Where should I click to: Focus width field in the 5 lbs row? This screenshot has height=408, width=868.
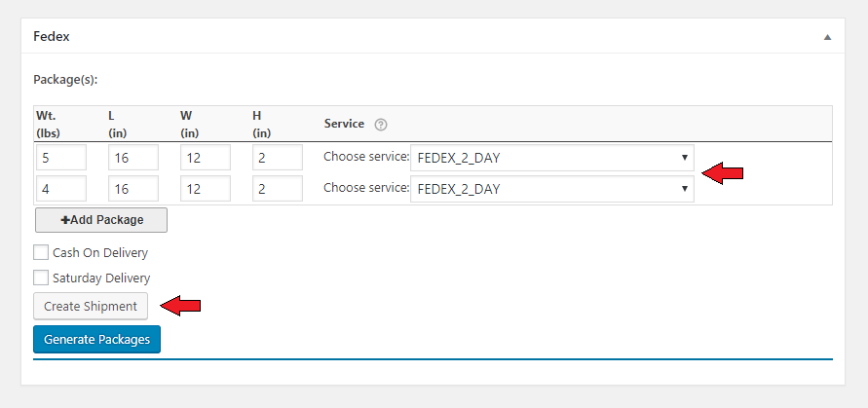[x=206, y=158]
